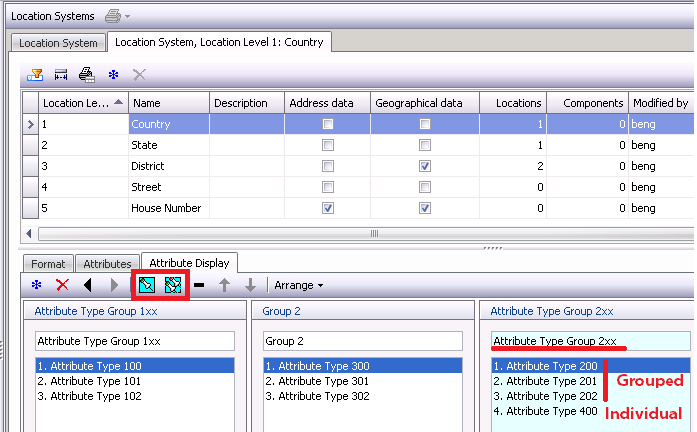The height and width of the screenshot is (432, 697).
Task: Click the Address data column header
Action: tap(327, 103)
